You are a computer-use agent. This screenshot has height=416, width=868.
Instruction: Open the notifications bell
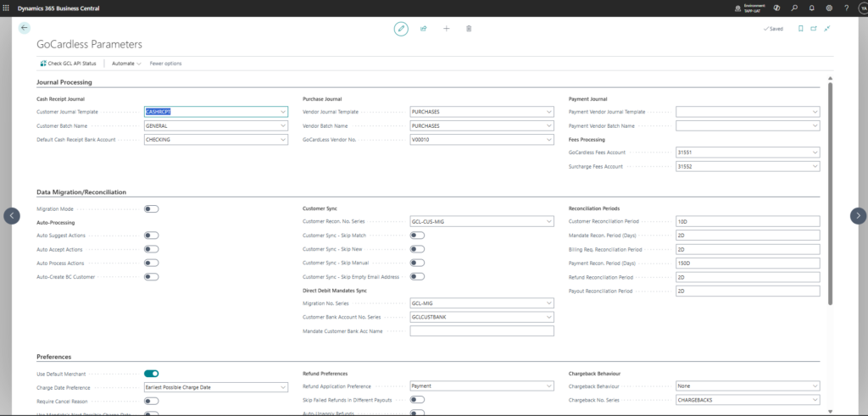(811, 8)
